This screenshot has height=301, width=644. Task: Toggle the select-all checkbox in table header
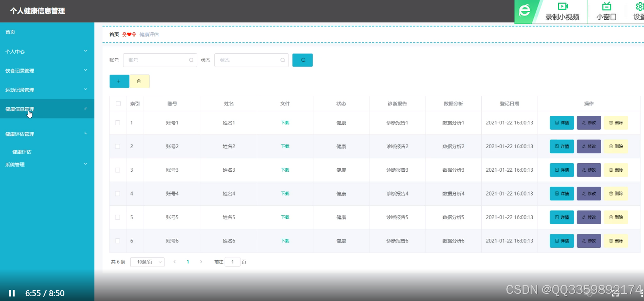click(118, 104)
